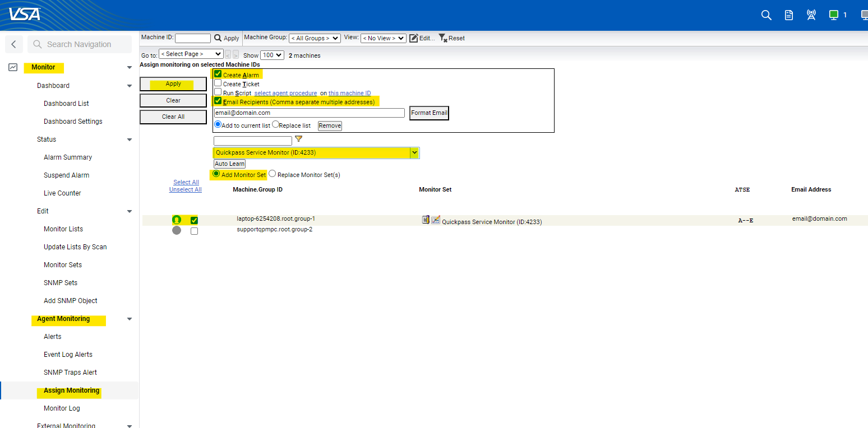Click the magnifier next to Machine ID
This screenshot has width=868, height=428.
click(x=218, y=38)
